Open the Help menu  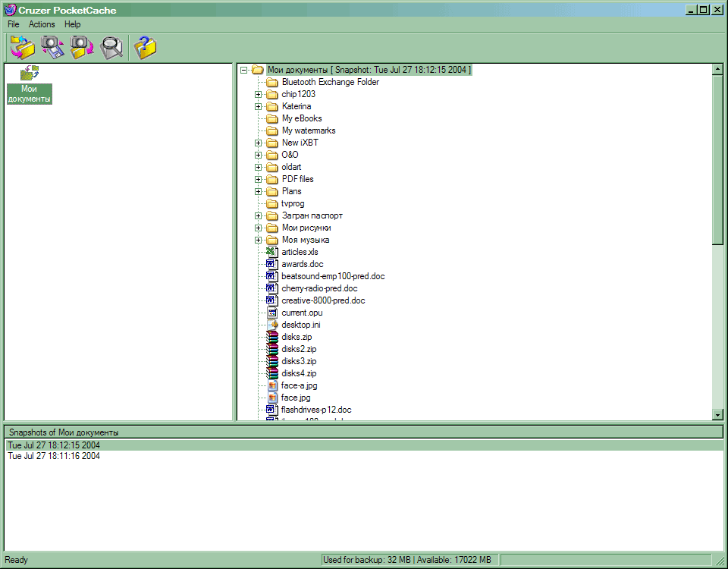tap(72, 24)
